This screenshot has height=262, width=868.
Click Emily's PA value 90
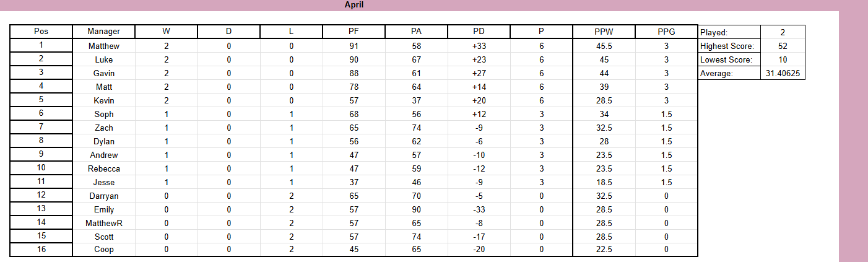click(x=416, y=209)
